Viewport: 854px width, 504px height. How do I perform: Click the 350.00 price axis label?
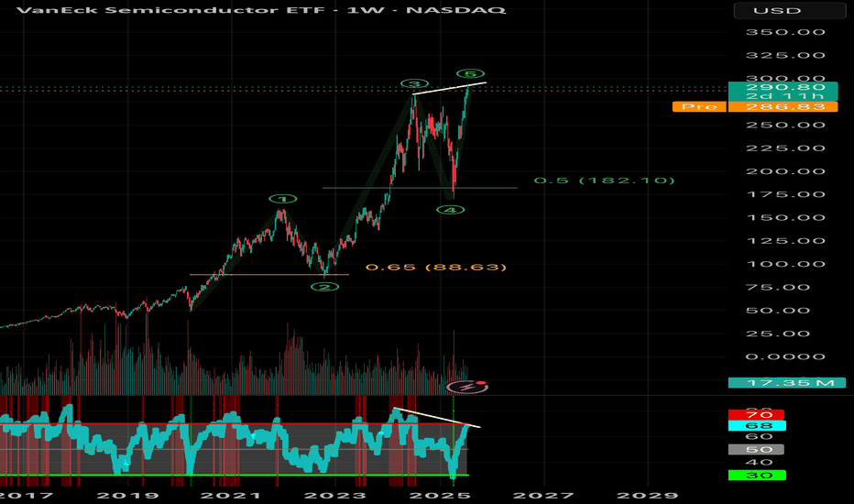785,32
